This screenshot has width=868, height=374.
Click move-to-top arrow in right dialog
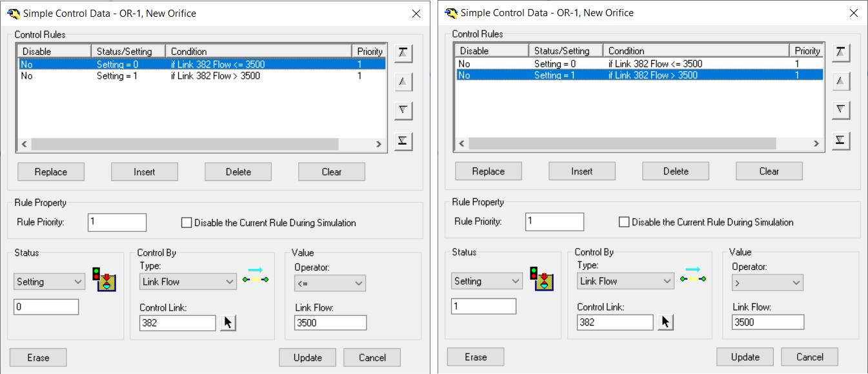(x=840, y=52)
